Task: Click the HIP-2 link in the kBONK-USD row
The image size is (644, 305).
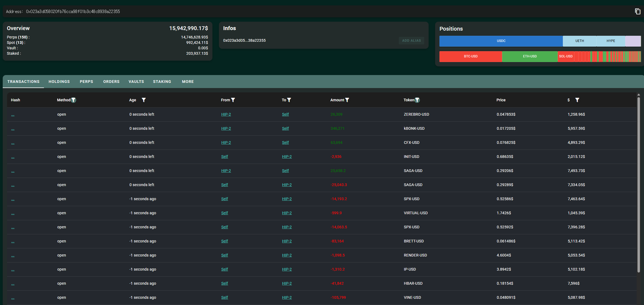Action: click(x=226, y=128)
